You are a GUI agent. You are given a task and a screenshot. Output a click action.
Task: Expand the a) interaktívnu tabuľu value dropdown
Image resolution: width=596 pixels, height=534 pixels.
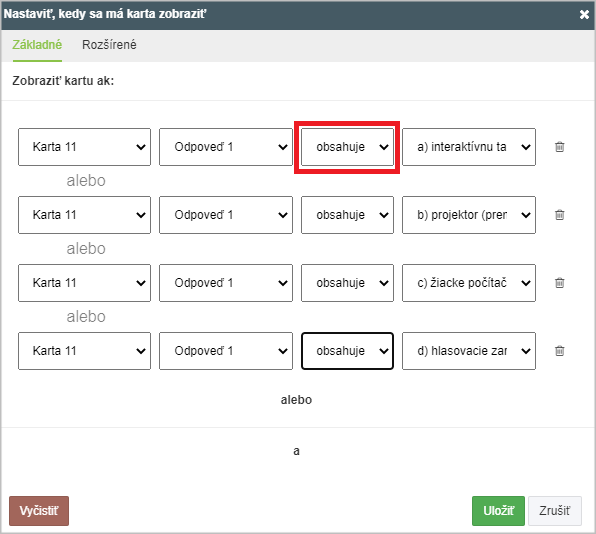point(469,147)
